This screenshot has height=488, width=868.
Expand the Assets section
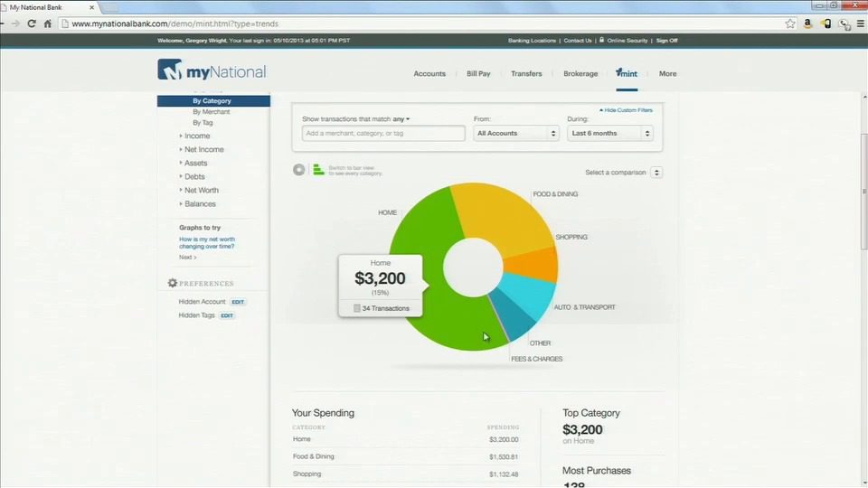195,164
